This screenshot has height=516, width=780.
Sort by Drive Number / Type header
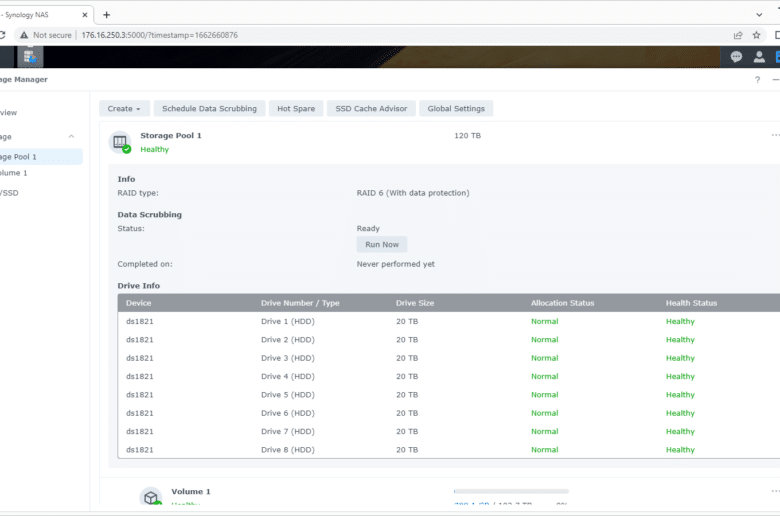coord(300,303)
